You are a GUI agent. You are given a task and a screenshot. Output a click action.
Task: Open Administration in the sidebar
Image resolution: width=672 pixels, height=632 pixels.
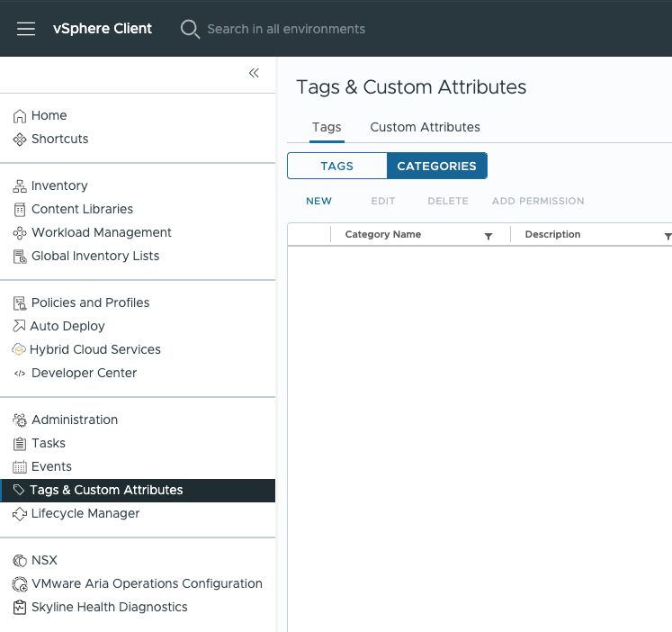[x=74, y=420]
